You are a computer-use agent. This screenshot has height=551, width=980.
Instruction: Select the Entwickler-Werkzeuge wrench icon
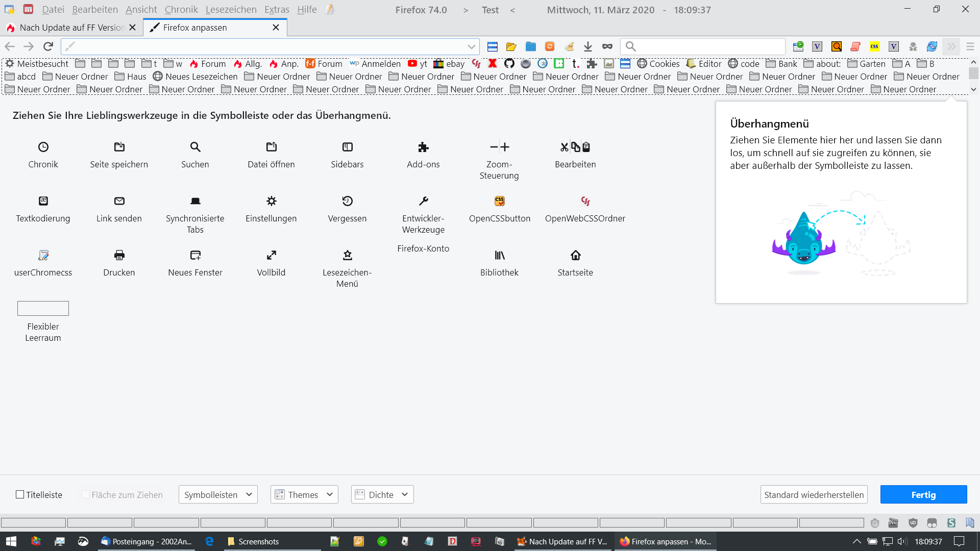point(423,201)
